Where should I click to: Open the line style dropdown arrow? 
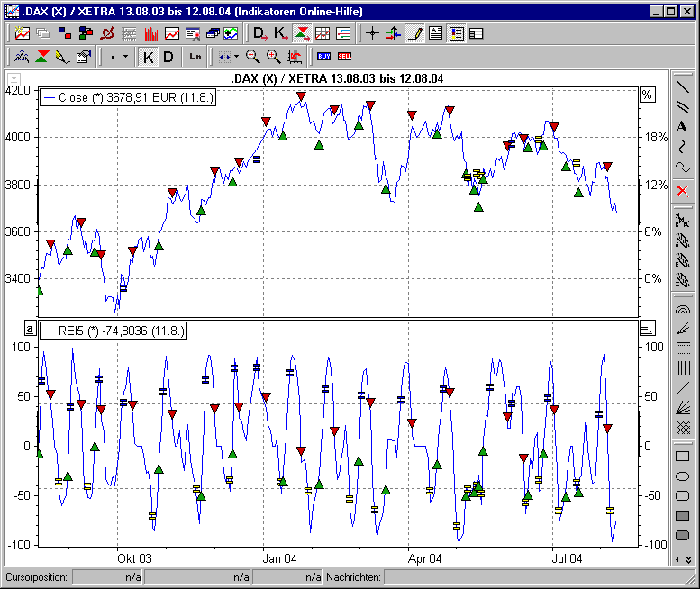(124, 57)
